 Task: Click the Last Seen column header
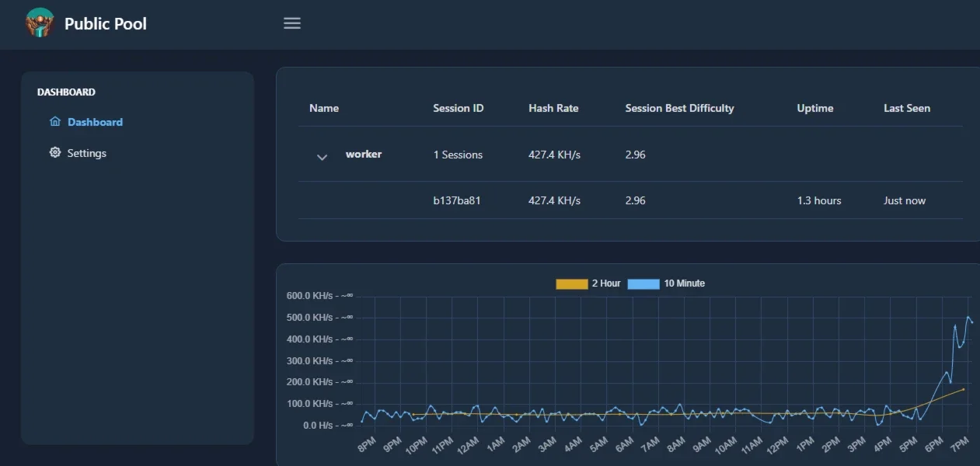(x=907, y=108)
